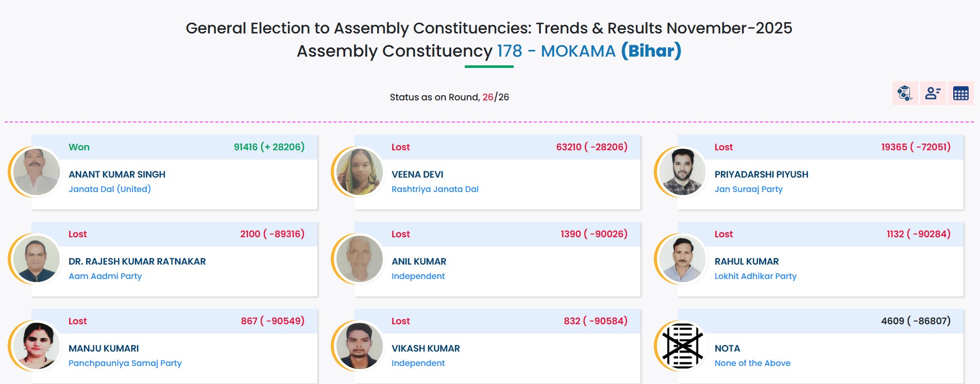
Task: Open the Lokhit Adhikar Party link
Action: point(755,276)
